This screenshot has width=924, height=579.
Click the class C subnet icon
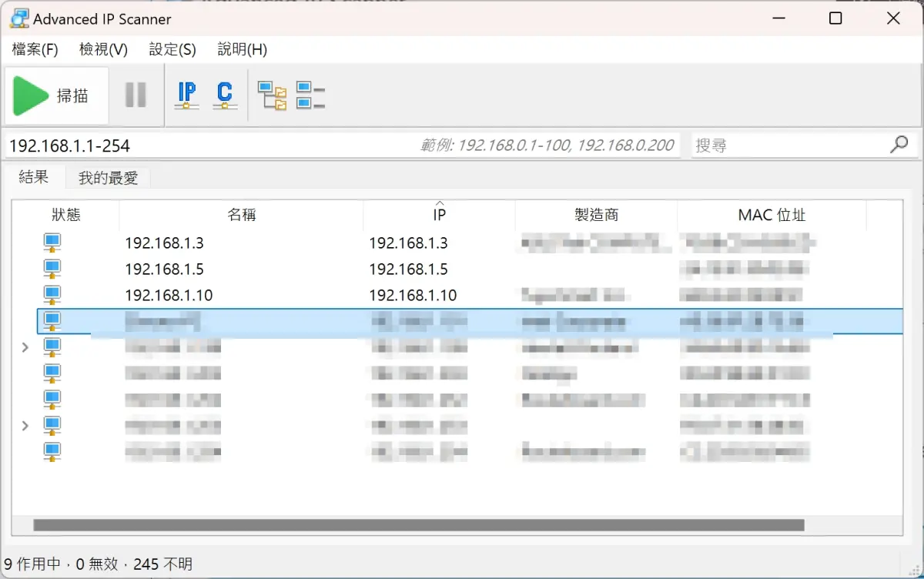224,95
